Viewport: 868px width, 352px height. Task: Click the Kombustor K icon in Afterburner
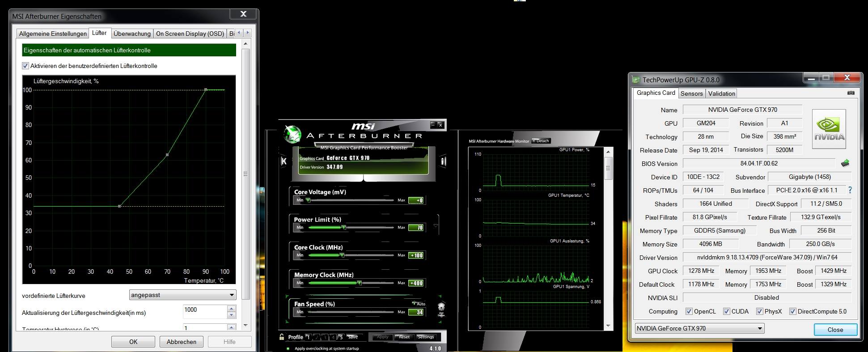[284, 161]
